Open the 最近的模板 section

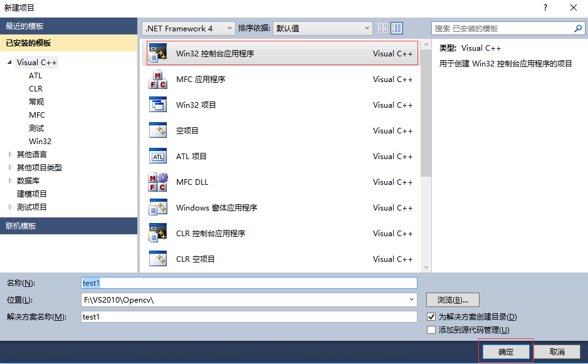click(x=68, y=26)
